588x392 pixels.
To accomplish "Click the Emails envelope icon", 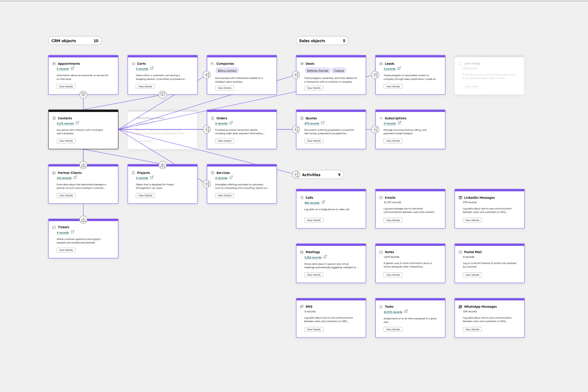I will pyautogui.click(x=381, y=197).
